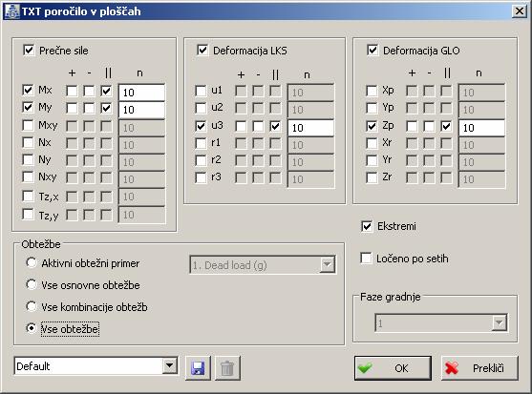Select Vse osnovne obtežbe radio button
The image size is (532, 394).
pos(32,284)
